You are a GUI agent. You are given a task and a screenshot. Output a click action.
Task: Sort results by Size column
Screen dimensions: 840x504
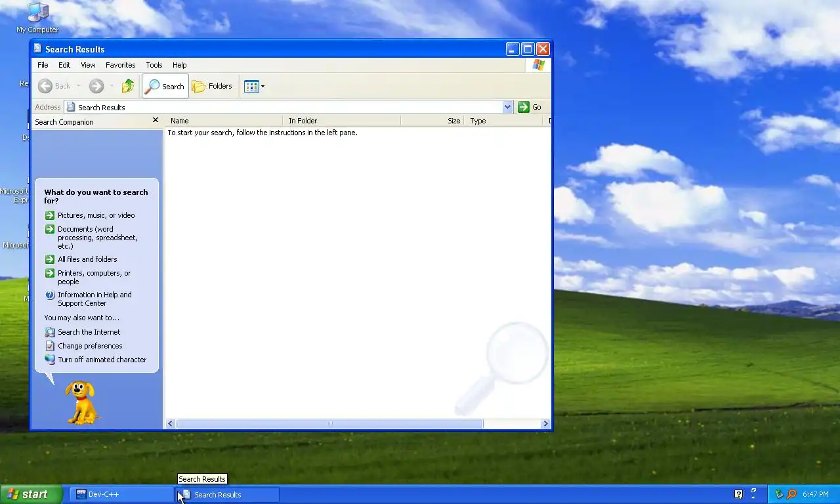point(432,121)
